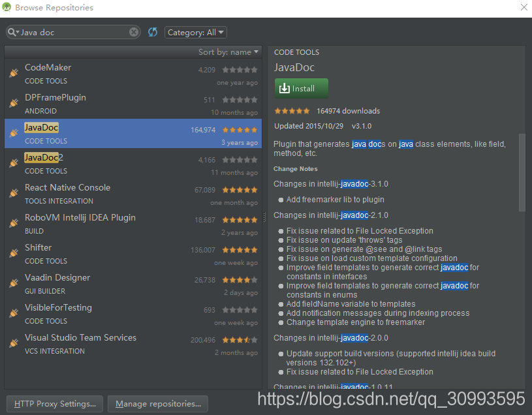Screen dimensions: 532x415
Task: Click Changes in intellij-javadoc-2.1.0 line
Action: pos(331,215)
